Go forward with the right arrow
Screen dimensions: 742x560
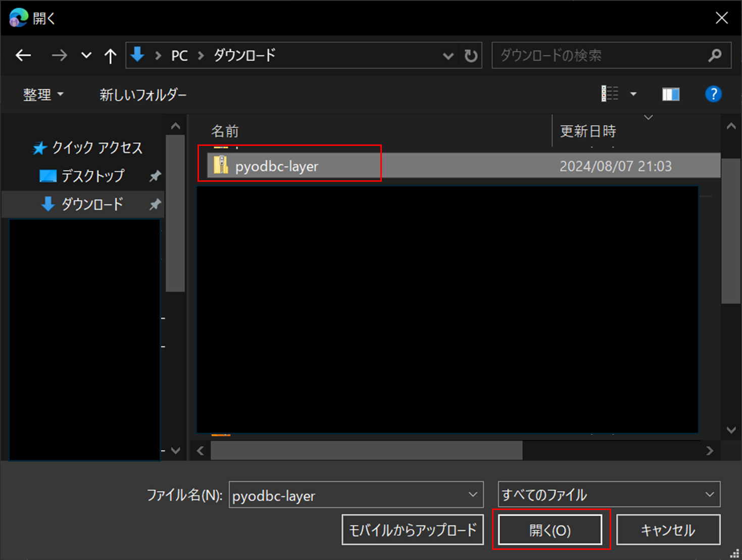pyautogui.click(x=59, y=56)
